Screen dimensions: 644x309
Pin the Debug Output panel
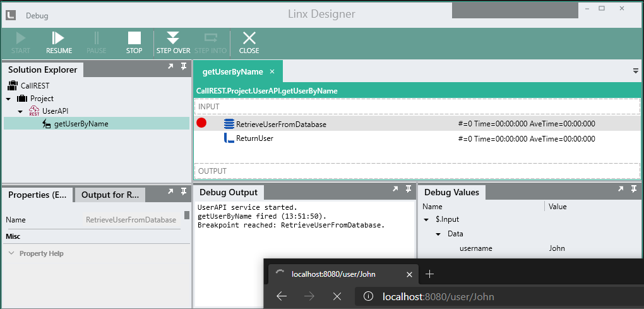(408, 188)
